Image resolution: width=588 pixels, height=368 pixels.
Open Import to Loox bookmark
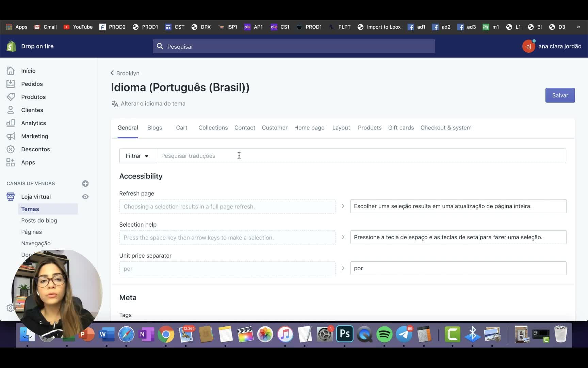click(379, 27)
